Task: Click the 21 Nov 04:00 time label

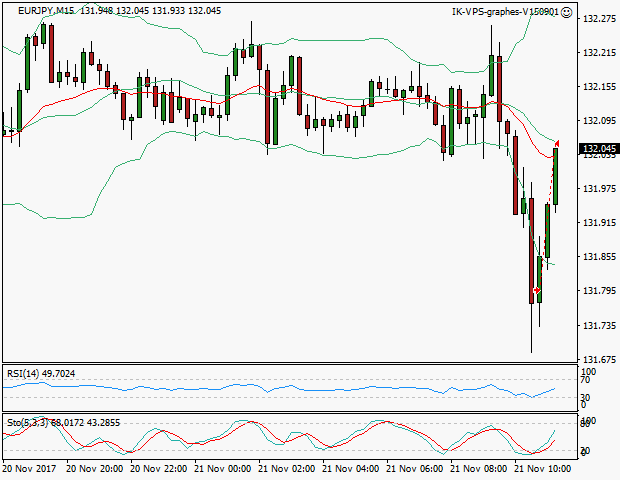Action: point(351,469)
